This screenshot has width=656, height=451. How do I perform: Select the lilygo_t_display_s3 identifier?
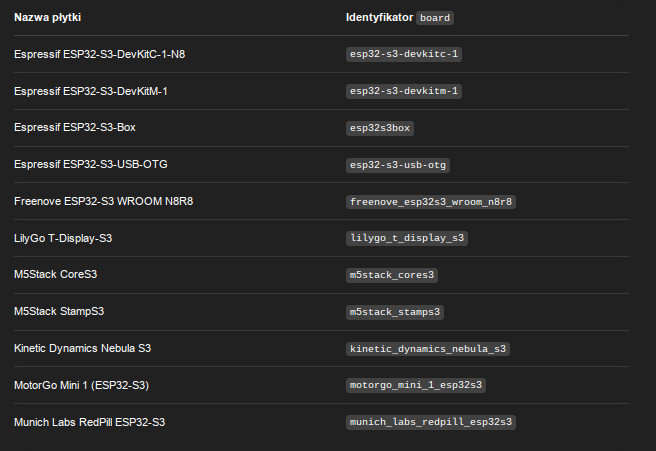coord(407,238)
